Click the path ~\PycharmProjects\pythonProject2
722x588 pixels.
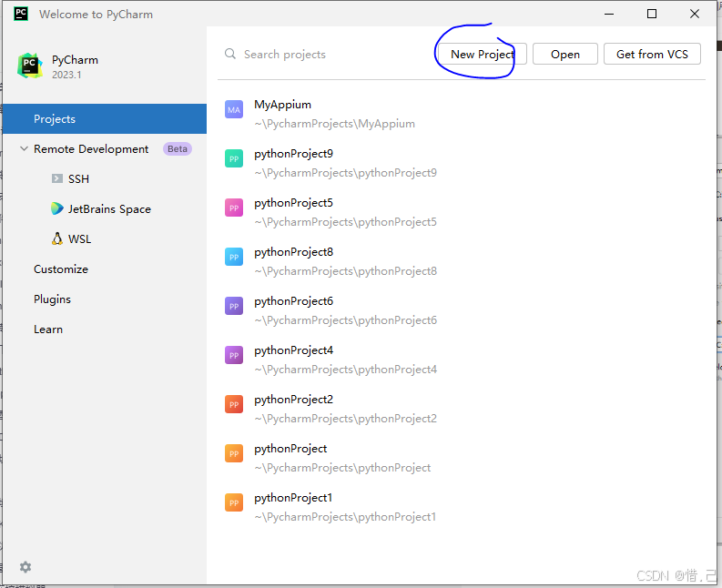[346, 419]
